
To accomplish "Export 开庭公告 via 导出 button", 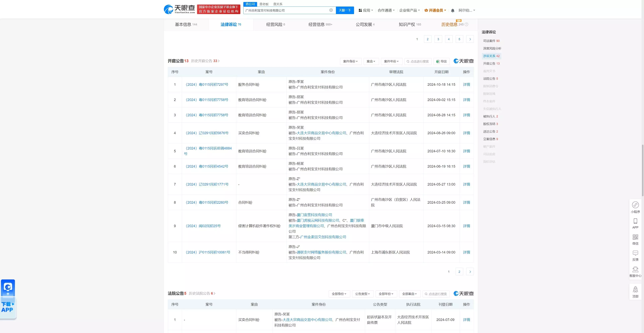I will coord(442,61).
